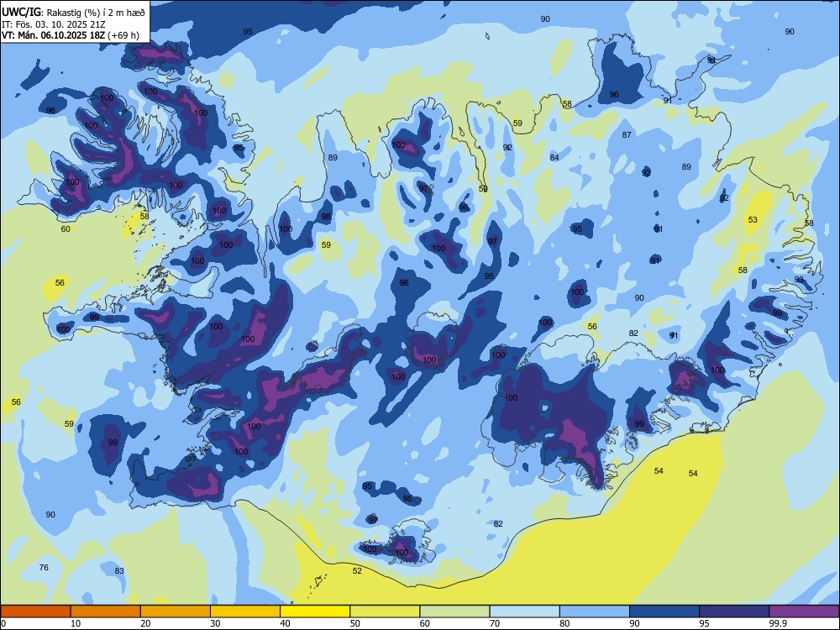Click the legend tick label '30'
The width and height of the screenshot is (840, 630).
coord(215,623)
